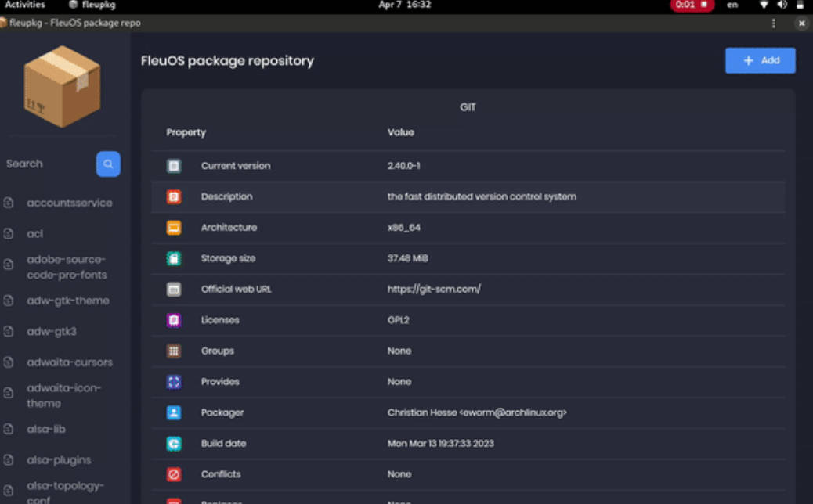Click the Official web URL icon
This screenshot has width=813, height=504.
(174, 289)
